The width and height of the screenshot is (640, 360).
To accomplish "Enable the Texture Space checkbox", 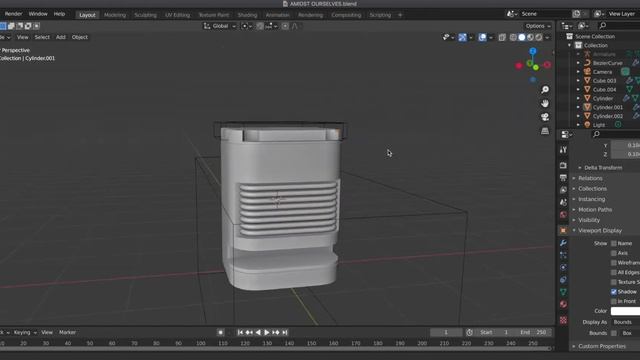I will (613, 282).
